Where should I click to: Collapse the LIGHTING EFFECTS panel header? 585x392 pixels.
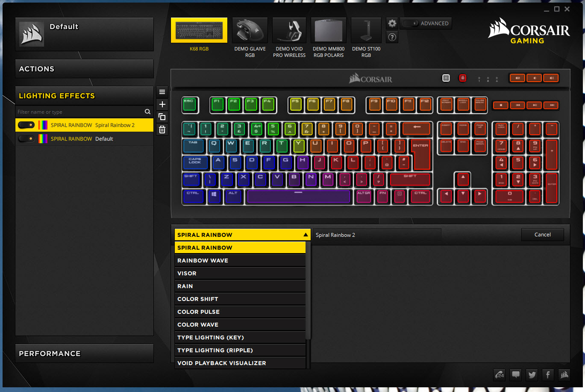[x=84, y=96]
